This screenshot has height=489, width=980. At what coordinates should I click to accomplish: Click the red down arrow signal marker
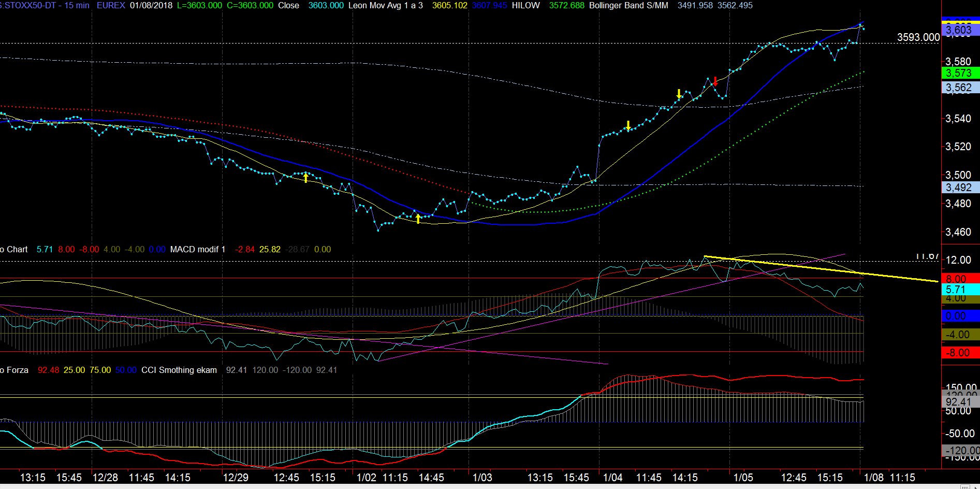click(715, 81)
